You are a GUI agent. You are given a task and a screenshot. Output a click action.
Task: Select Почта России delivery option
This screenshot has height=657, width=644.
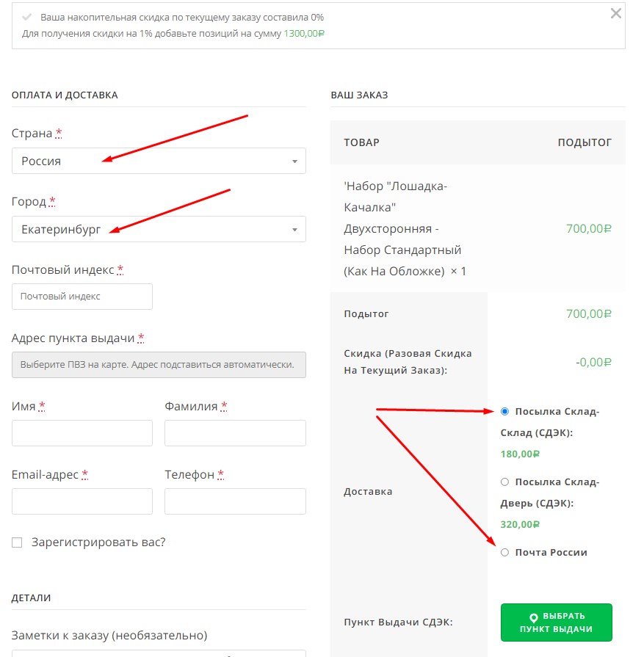[504, 552]
